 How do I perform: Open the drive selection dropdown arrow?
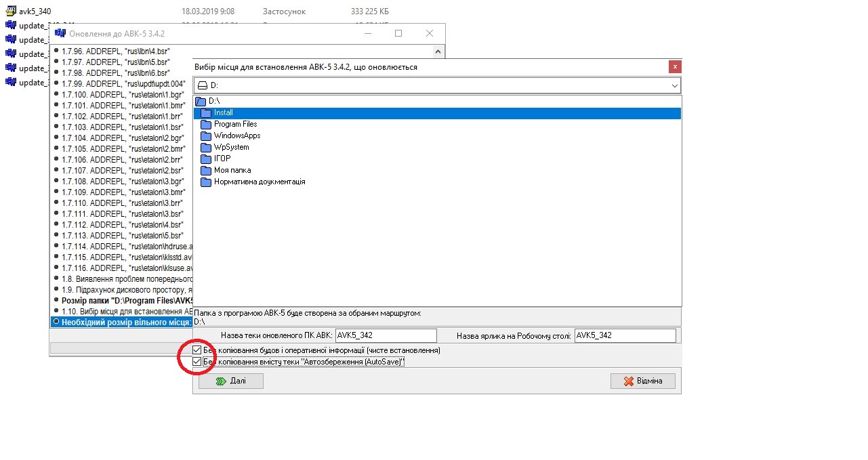674,86
